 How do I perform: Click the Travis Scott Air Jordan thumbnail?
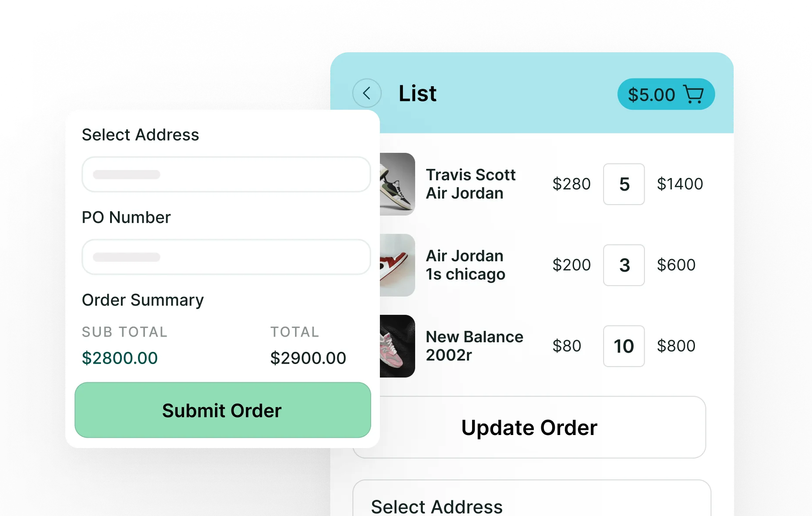pos(396,184)
